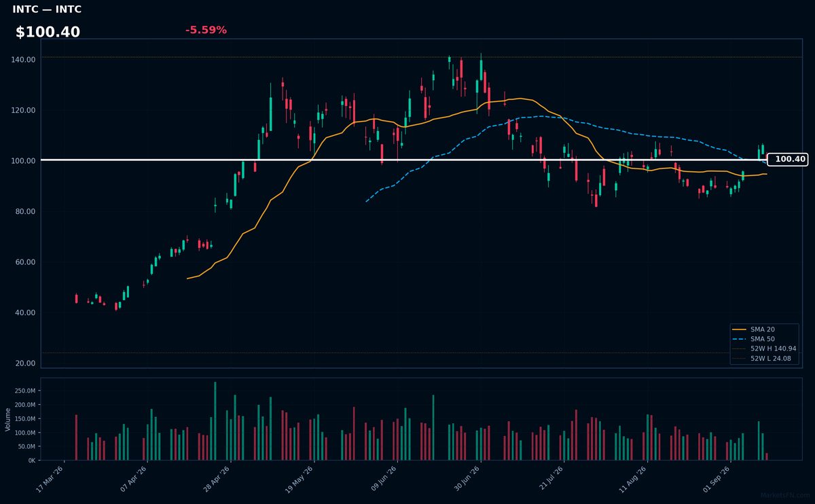
Task: Click the Volume axis title
Action: [x=8, y=419]
